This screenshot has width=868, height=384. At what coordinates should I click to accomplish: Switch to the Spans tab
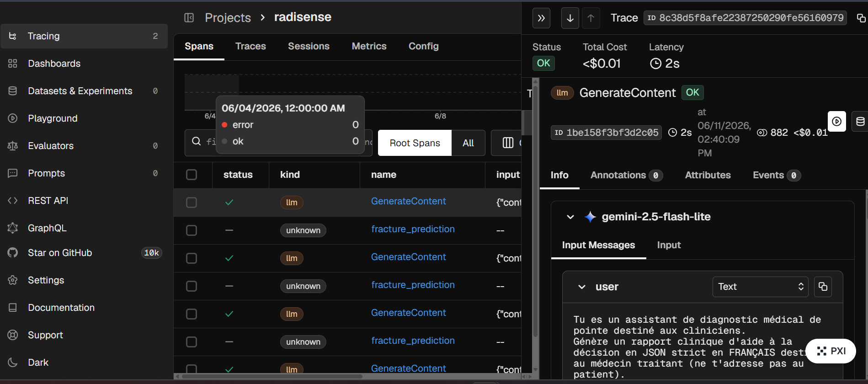point(199,46)
